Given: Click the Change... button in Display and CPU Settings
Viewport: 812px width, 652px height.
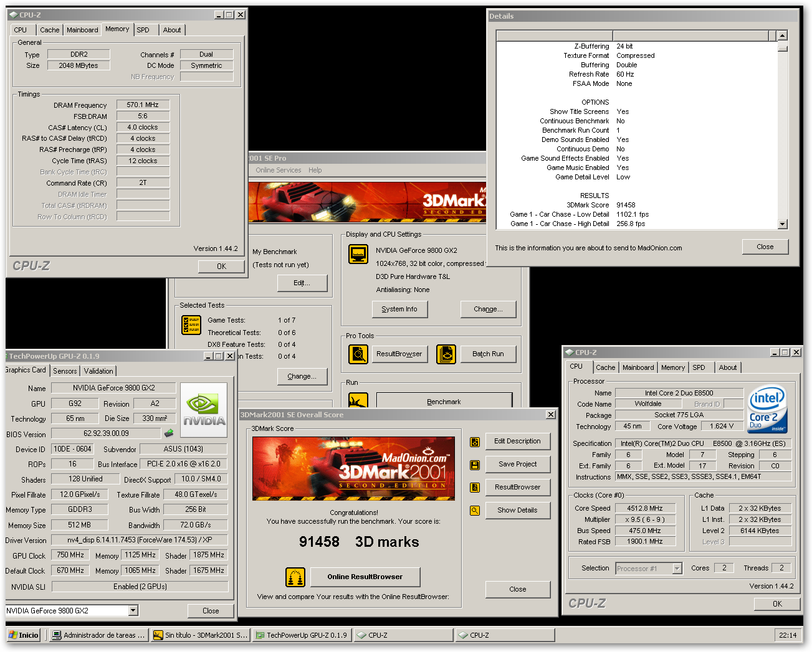Looking at the screenshot, I should pos(488,309).
